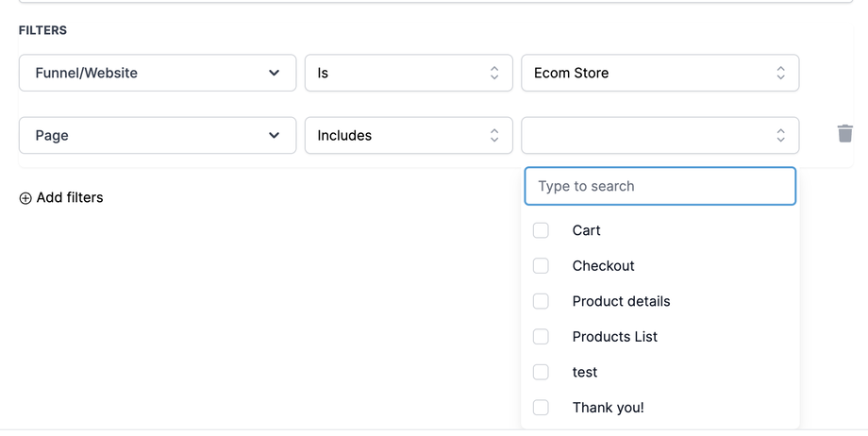This screenshot has width=868, height=436.
Task: Focus the Type to search field
Action: (659, 186)
